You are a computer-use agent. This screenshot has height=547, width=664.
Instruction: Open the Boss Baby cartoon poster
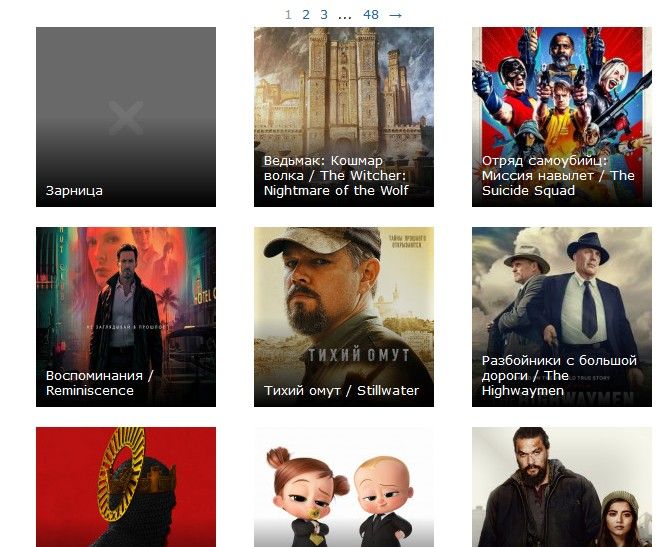click(x=344, y=487)
